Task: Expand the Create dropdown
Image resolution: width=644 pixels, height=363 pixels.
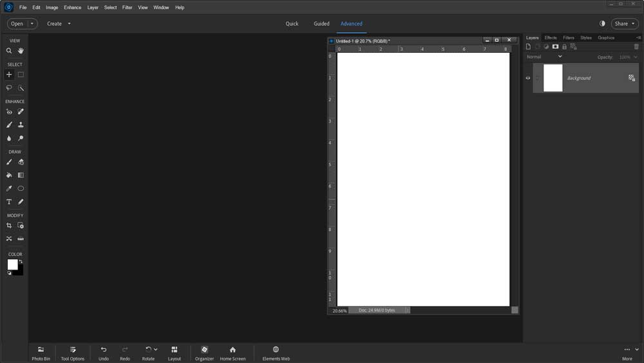Action: (x=69, y=23)
